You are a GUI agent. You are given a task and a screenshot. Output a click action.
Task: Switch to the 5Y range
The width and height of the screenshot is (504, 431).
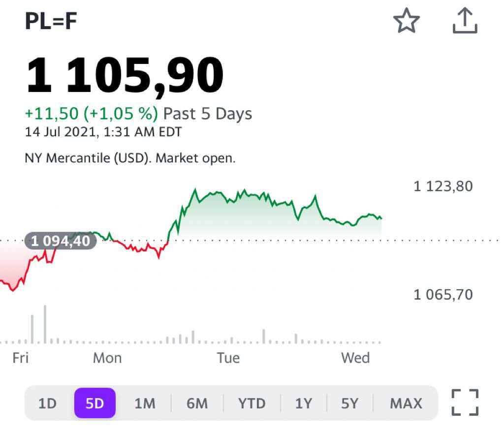[349, 403]
